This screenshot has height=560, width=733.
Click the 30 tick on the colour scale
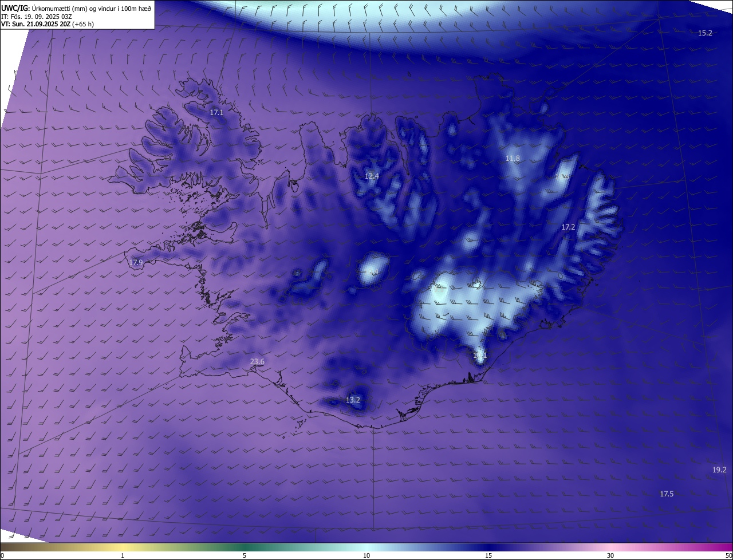610,555
